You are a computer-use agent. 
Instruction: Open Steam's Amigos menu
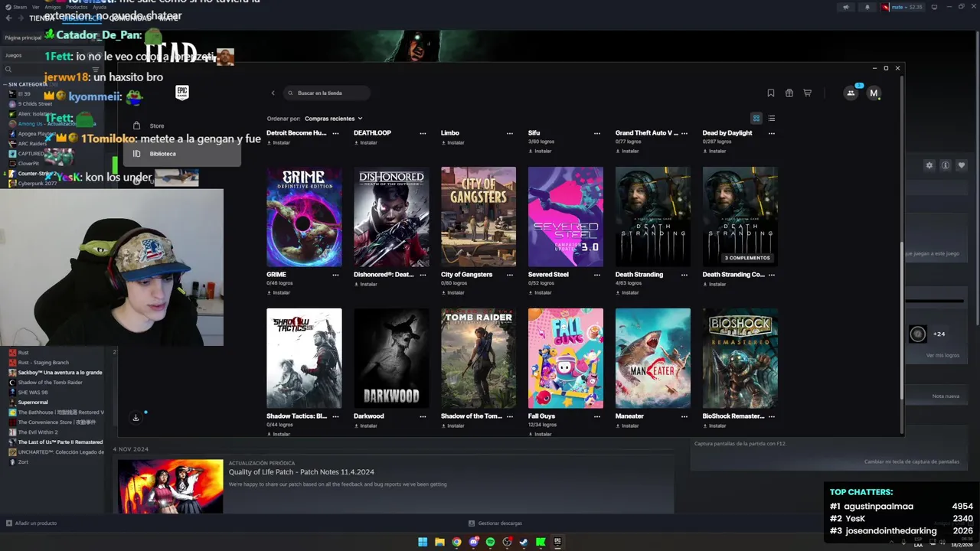point(52,7)
